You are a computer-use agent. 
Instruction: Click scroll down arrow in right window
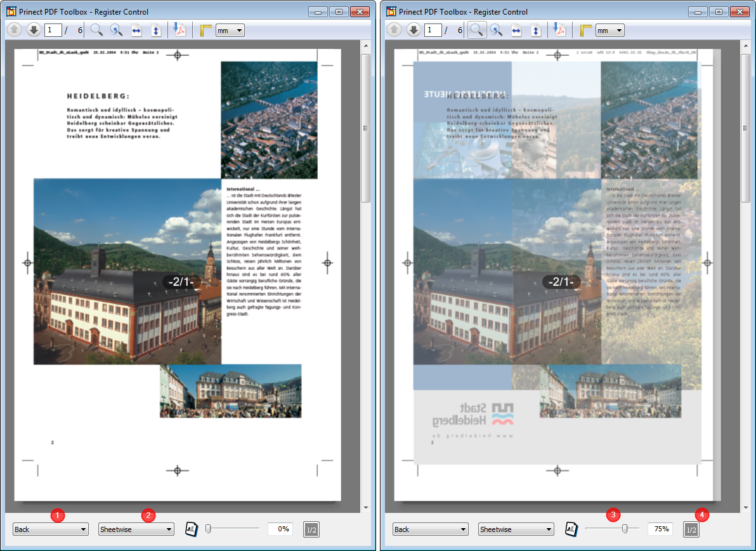[x=746, y=507]
